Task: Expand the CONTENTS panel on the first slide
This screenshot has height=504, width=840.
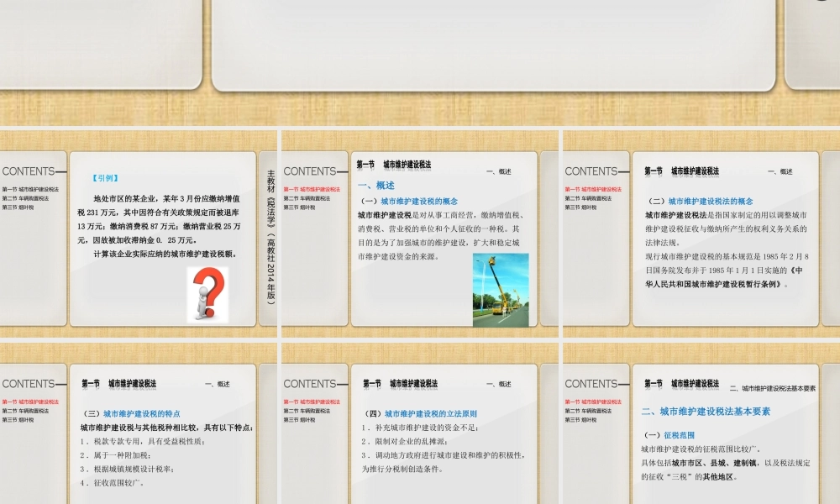Action: pos(30,171)
